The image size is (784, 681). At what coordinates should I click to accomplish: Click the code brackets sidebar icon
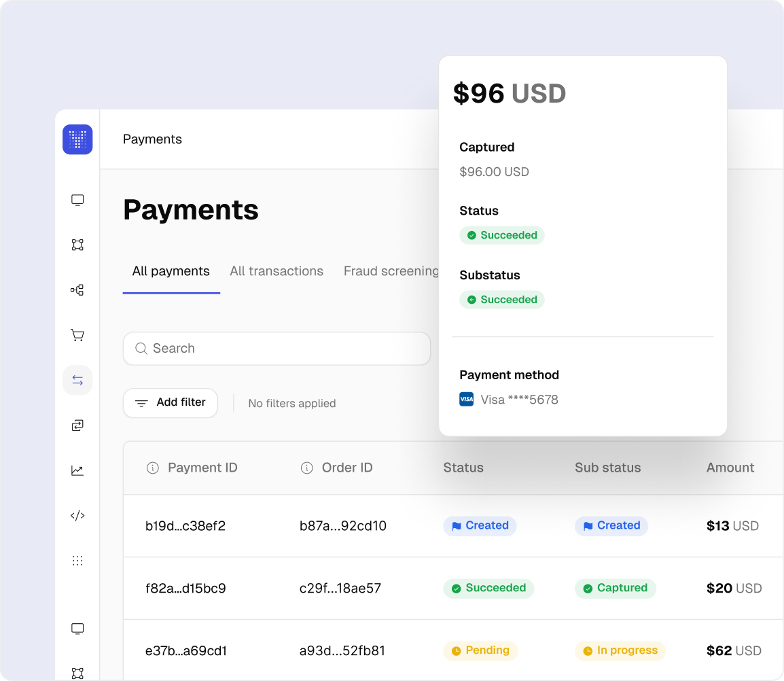coord(77,516)
